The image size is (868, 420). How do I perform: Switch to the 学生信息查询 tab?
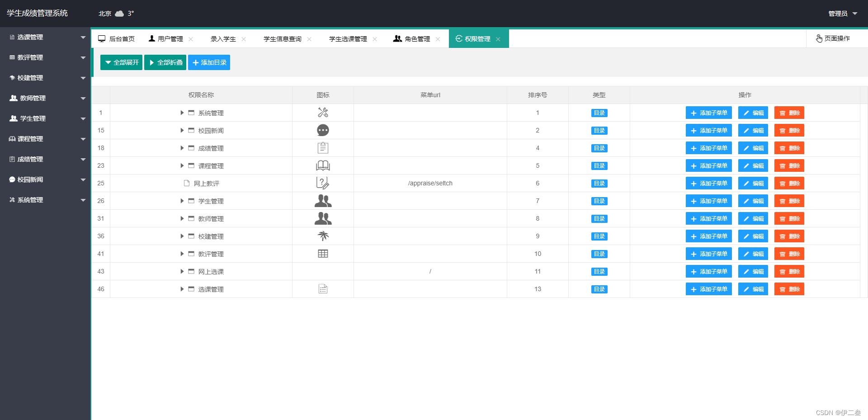click(x=283, y=39)
